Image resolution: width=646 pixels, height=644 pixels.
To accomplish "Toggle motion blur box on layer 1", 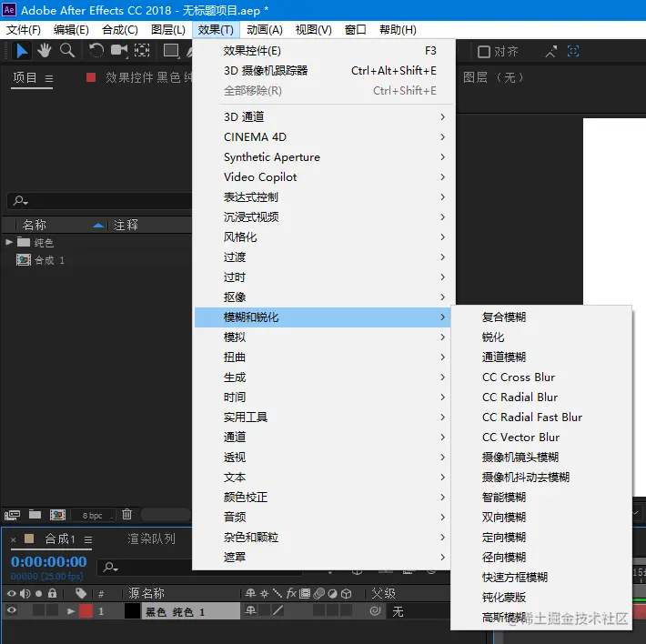I will click(318, 611).
